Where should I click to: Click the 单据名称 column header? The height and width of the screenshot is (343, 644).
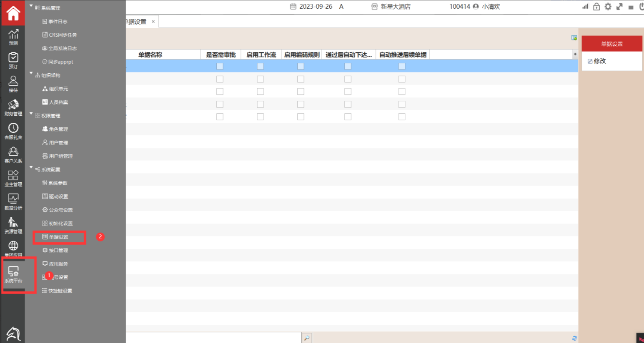[150, 55]
